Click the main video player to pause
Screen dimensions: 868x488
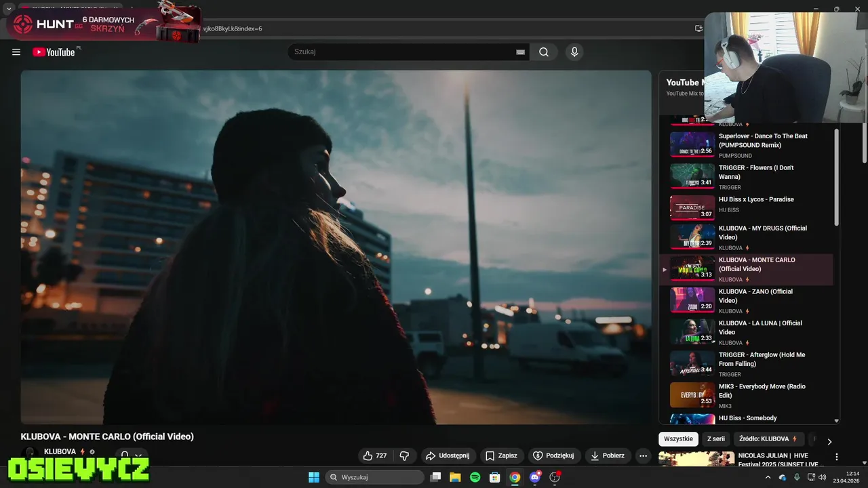pos(336,247)
